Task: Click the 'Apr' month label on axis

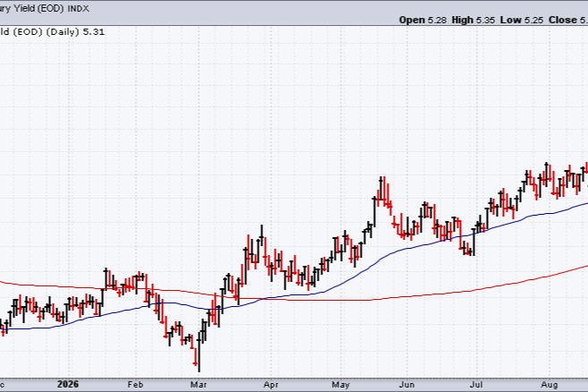Action: (x=271, y=385)
